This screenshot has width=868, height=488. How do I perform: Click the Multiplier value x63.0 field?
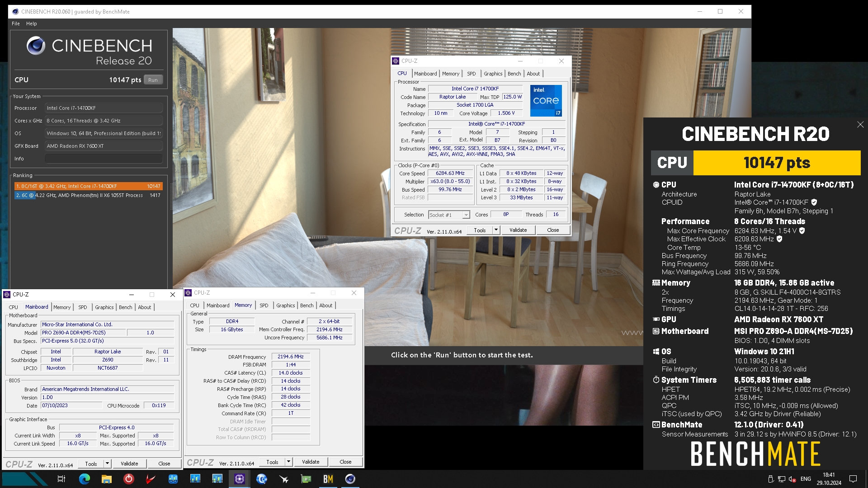[450, 182]
